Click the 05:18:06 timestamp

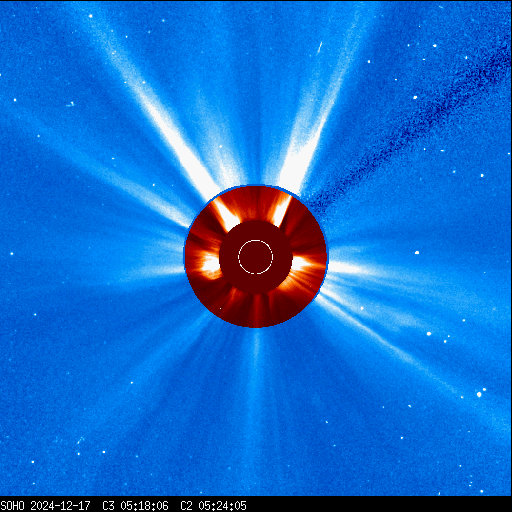point(144,506)
